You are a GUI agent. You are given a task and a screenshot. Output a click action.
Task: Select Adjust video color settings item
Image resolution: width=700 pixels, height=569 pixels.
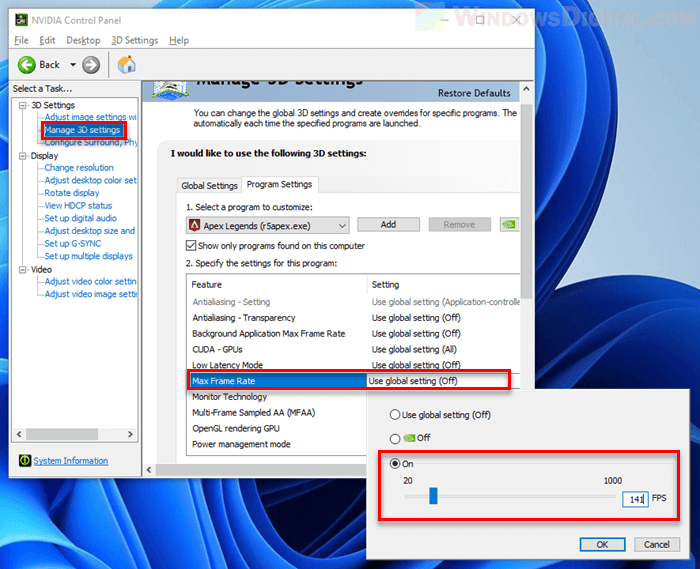tap(91, 282)
